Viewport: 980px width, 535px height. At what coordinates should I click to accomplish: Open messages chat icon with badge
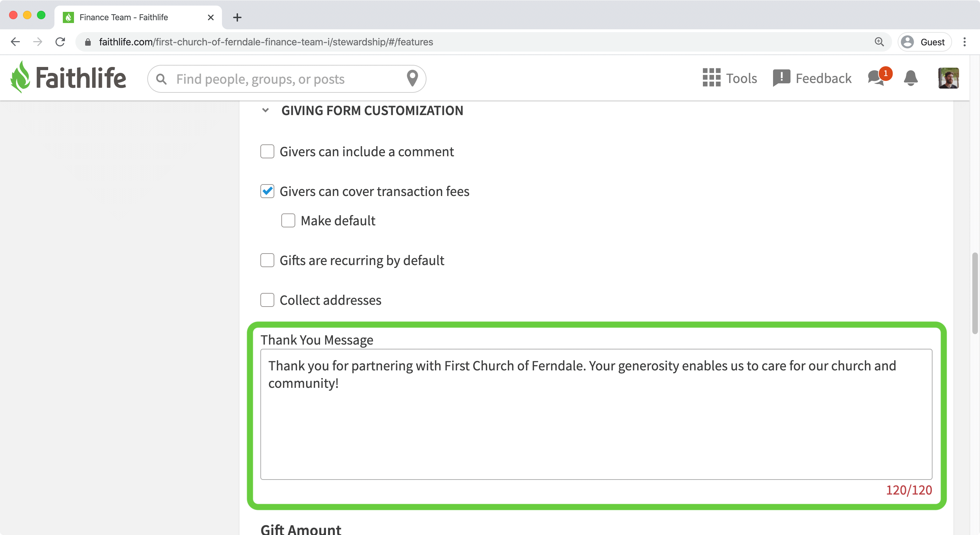[x=876, y=78]
